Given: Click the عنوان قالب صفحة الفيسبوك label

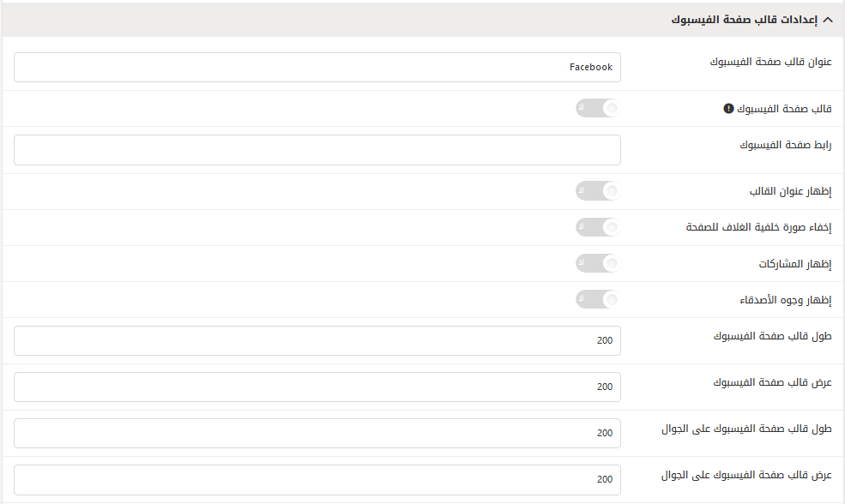Looking at the screenshot, I should [770, 62].
